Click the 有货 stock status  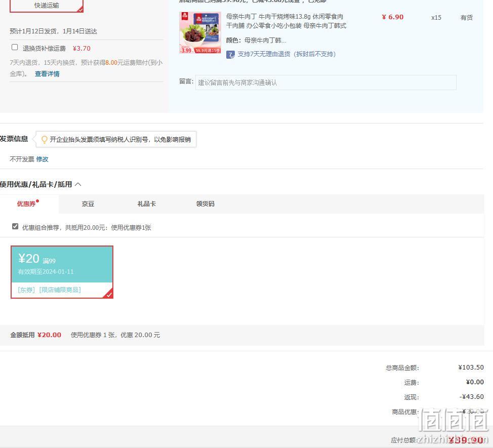coord(467,18)
